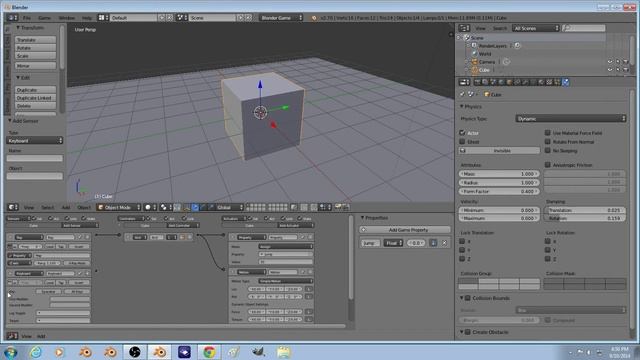Open the 3D view editor type selector
Image resolution: width=640 pixels, height=360 pixels.
pyautogui.click(x=13, y=207)
